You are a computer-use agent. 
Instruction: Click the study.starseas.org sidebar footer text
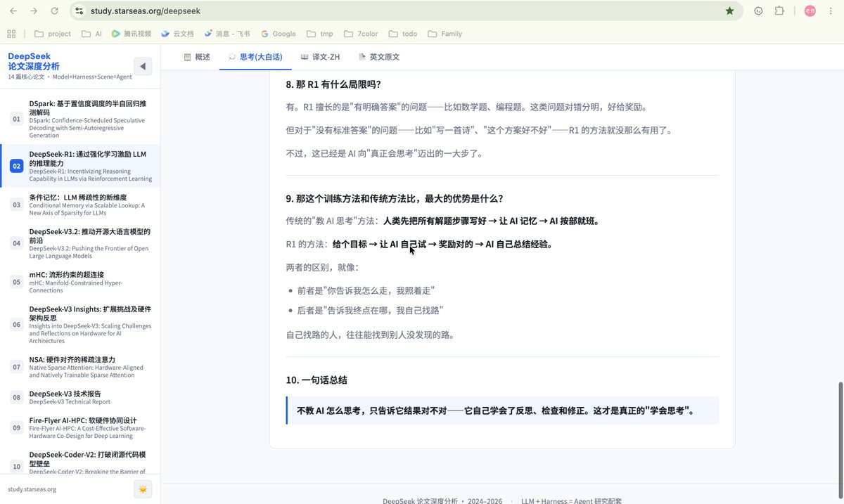click(x=32, y=489)
